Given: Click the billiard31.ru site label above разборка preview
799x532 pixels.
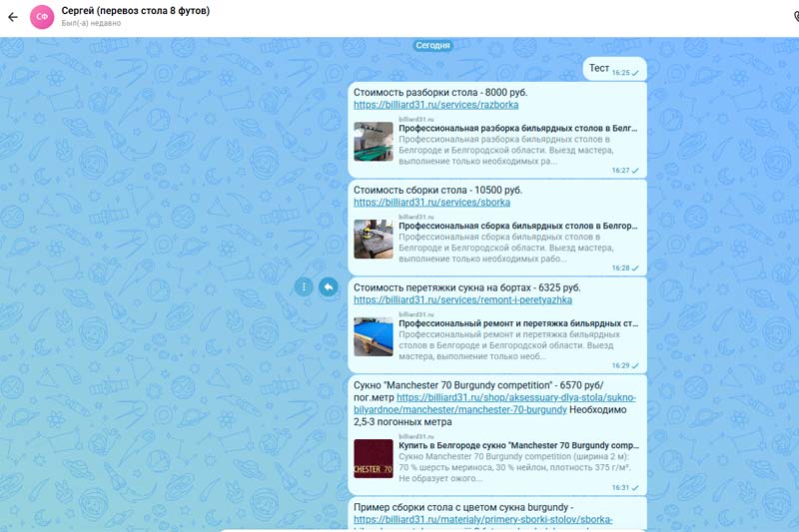Looking at the screenshot, I should 416,119.
